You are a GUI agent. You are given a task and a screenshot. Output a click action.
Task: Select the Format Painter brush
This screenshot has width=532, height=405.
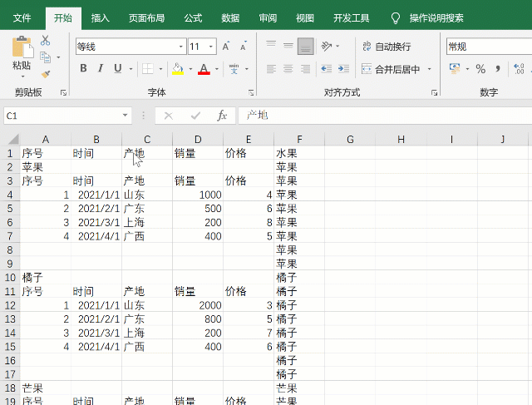[46, 74]
